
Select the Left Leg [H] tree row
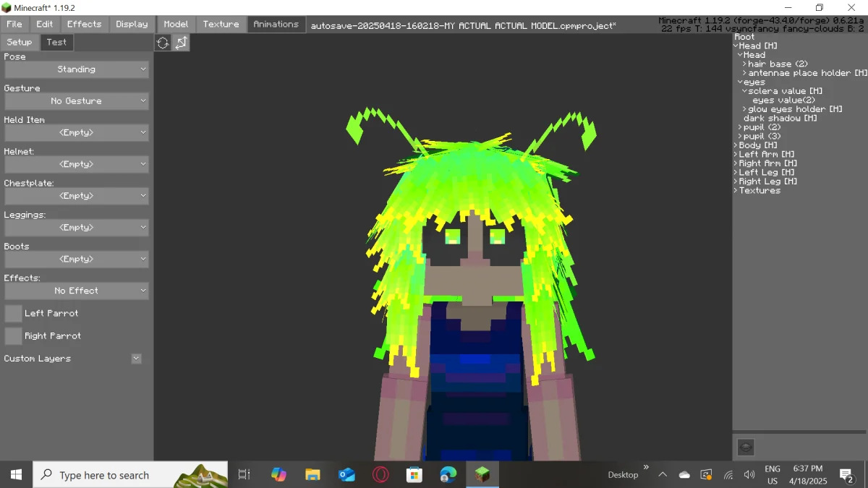tap(767, 172)
